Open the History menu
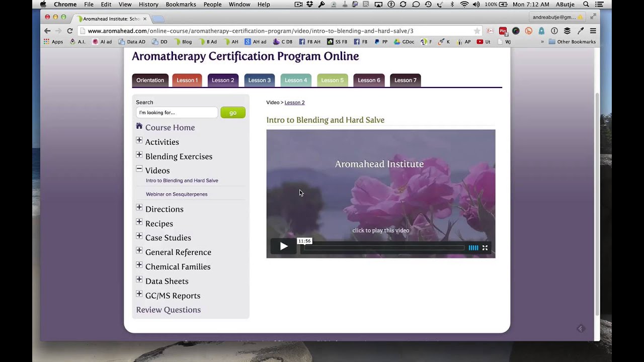 148,5
